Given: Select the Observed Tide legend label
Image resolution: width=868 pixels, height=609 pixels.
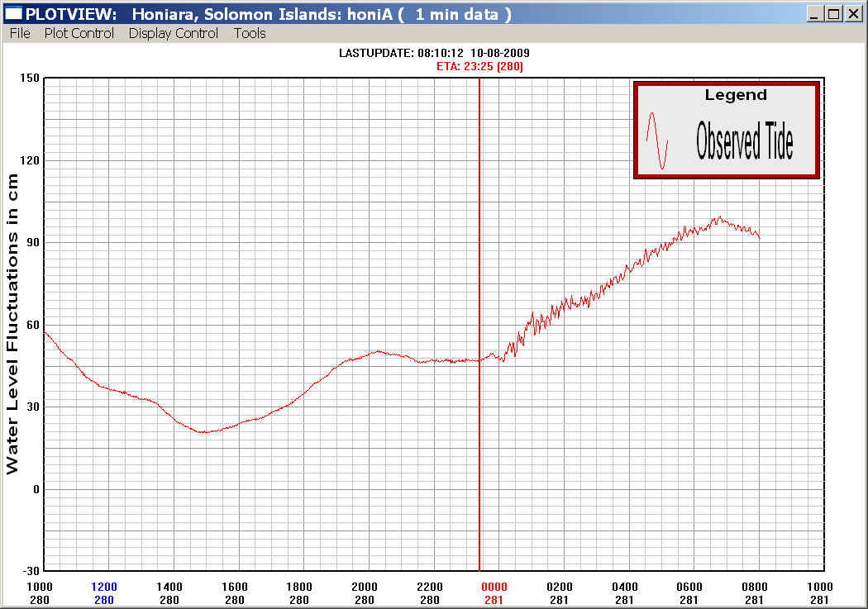Looking at the screenshot, I should click(744, 141).
